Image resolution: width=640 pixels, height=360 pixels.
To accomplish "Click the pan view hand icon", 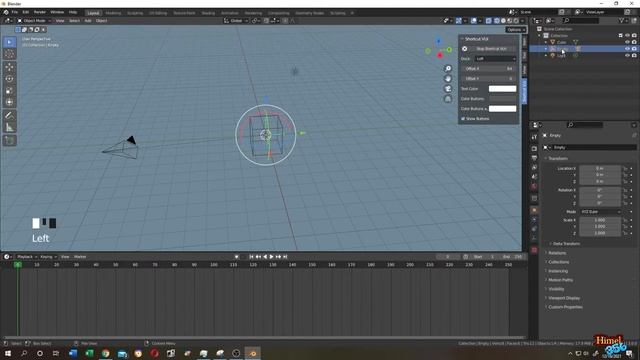I will (x=448, y=78).
